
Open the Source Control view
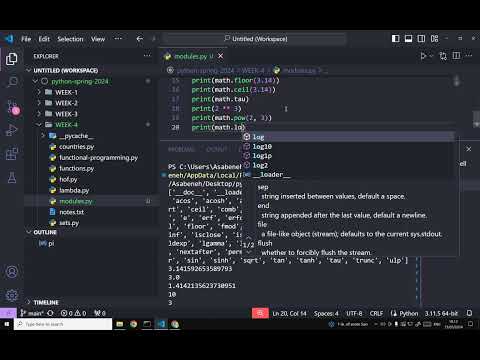coord(13,107)
